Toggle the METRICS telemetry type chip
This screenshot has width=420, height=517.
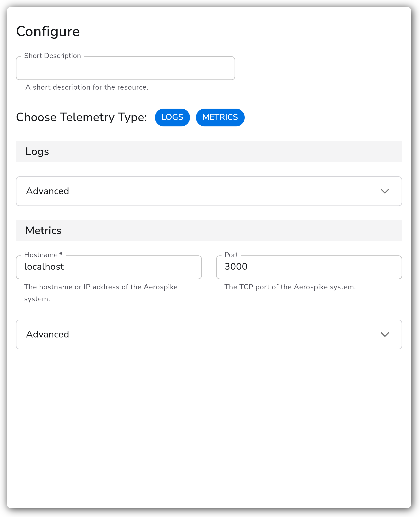point(220,117)
